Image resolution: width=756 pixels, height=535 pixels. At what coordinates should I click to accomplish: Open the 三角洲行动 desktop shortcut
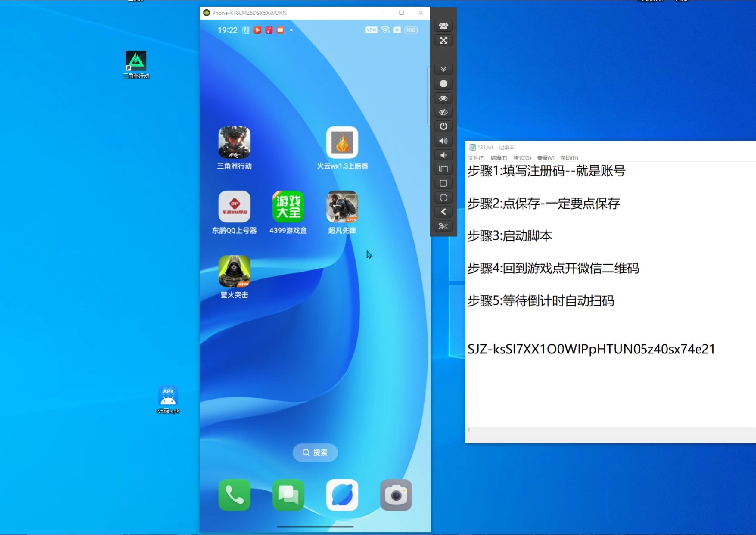coord(136,64)
